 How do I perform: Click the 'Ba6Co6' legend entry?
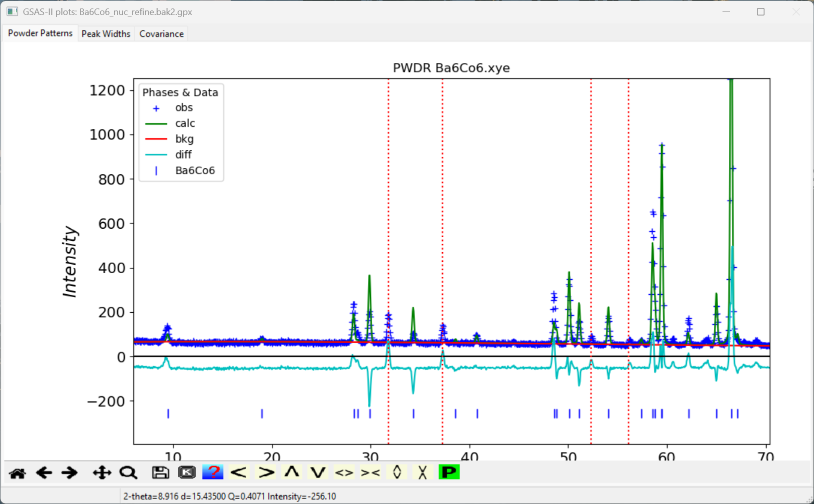[195, 170]
